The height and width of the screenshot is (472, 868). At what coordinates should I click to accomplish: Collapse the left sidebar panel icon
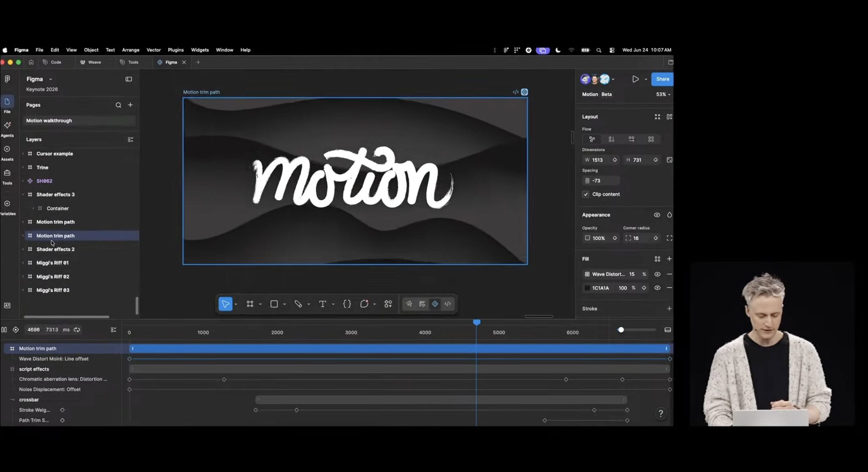[129, 79]
